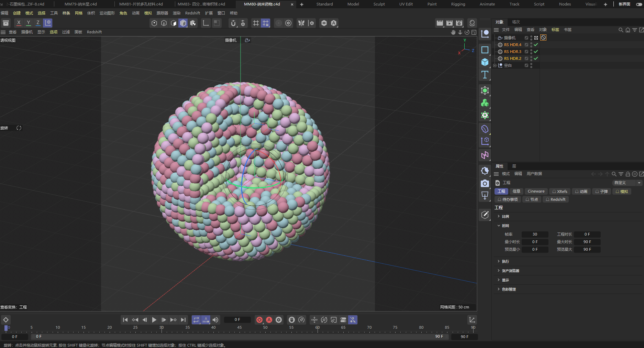This screenshot has height=348, width=644.
Task: Open the Redshift main menu
Action: (192, 13)
